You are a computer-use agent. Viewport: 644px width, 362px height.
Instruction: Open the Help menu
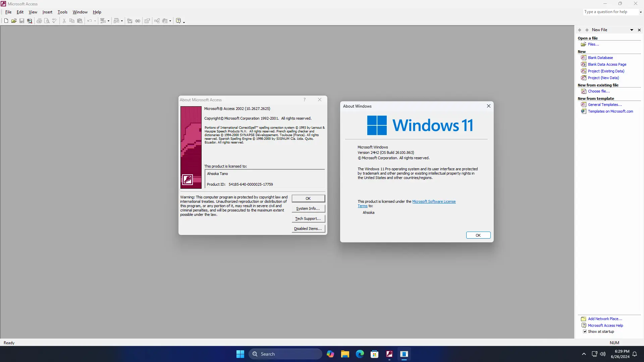[97, 12]
